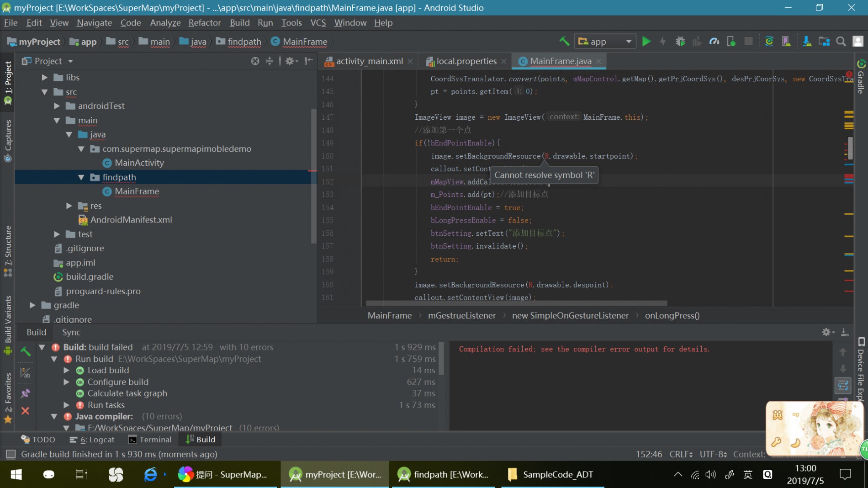
Task: Open the Refactor menu
Action: [204, 23]
